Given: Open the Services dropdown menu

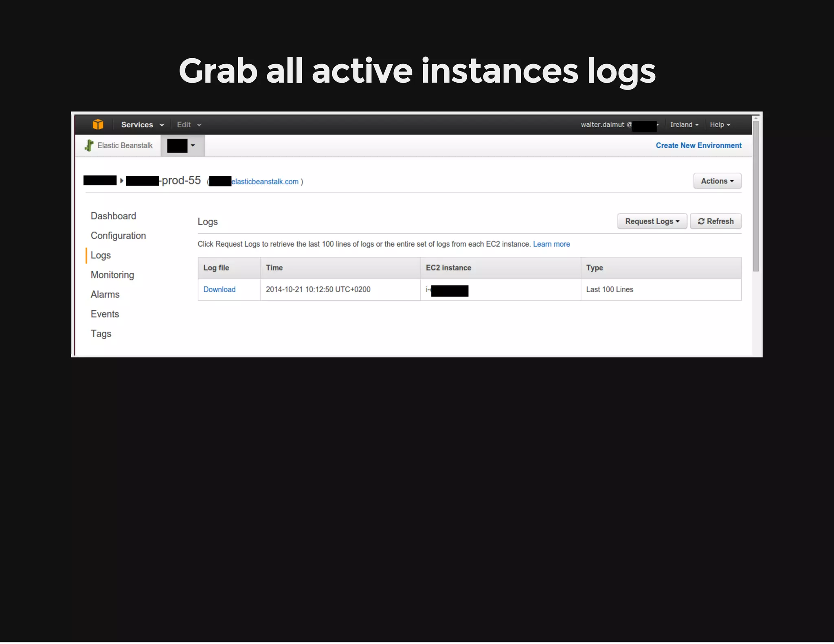Looking at the screenshot, I should tap(143, 125).
